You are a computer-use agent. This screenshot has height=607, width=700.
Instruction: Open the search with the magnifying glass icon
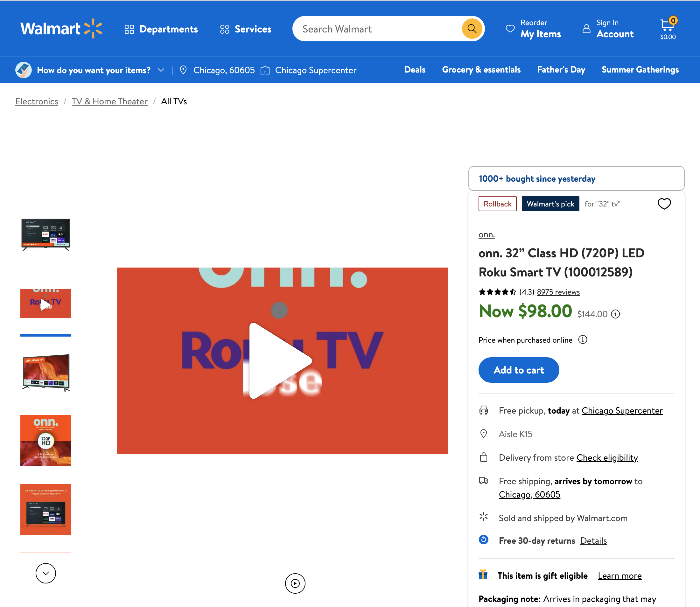472,28
